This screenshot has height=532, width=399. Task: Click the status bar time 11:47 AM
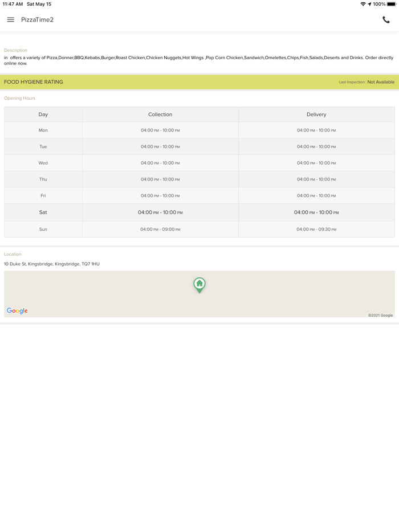point(13,4)
